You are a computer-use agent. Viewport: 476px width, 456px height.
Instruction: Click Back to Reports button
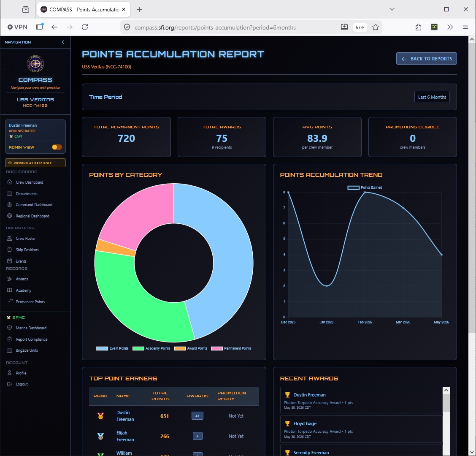point(426,59)
